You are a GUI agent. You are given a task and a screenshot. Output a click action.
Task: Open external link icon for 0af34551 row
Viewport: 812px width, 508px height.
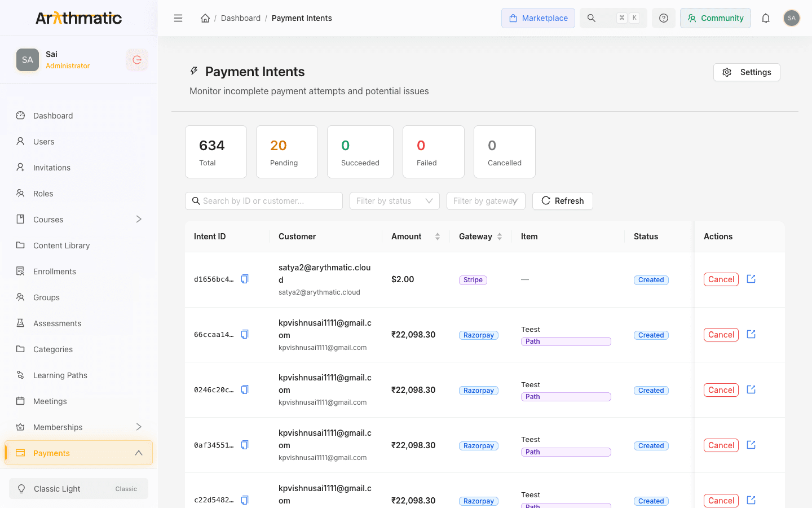pos(751,445)
